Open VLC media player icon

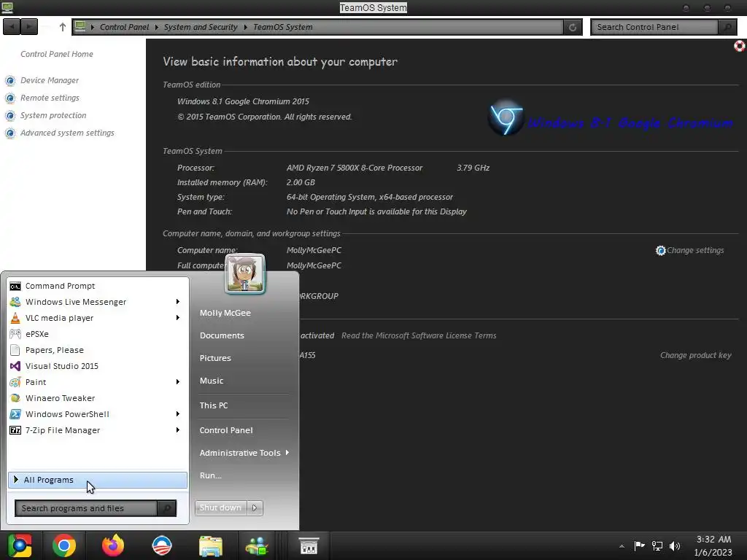pyautogui.click(x=15, y=318)
